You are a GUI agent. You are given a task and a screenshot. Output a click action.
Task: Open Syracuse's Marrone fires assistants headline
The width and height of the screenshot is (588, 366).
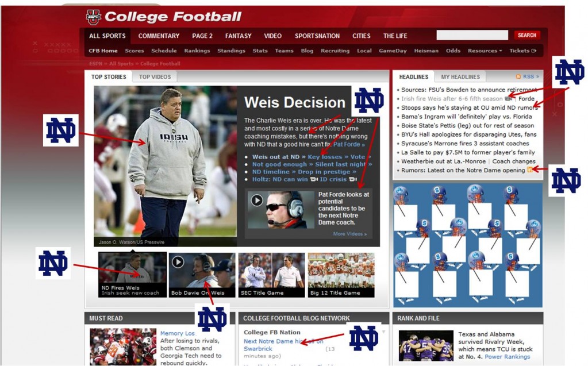click(465, 143)
